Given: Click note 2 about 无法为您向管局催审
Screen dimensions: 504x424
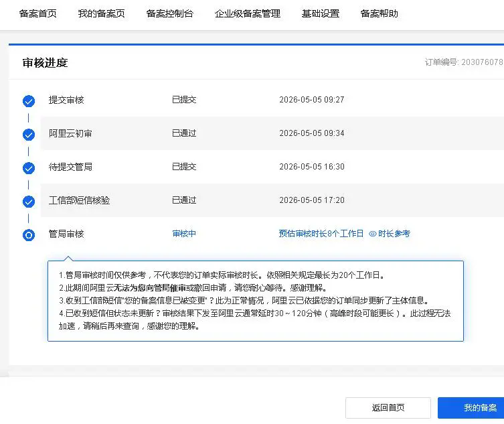Looking at the screenshot, I should (193, 287).
